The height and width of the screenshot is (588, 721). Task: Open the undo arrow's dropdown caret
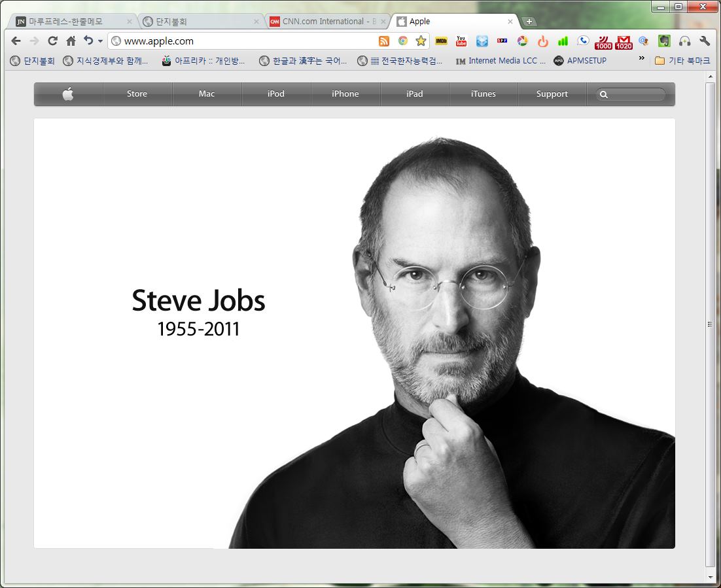(100, 41)
